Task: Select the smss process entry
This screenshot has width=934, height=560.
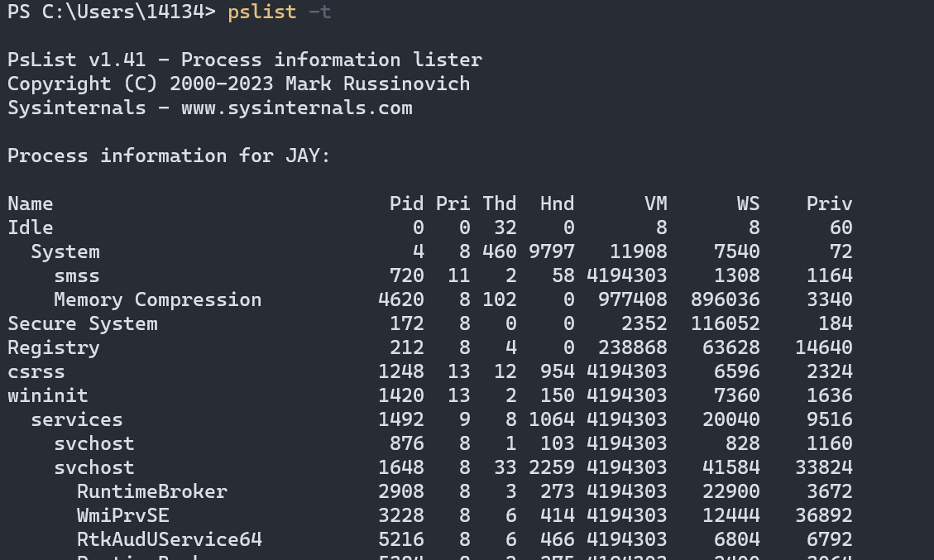Action: pyautogui.click(x=76, y=275)
